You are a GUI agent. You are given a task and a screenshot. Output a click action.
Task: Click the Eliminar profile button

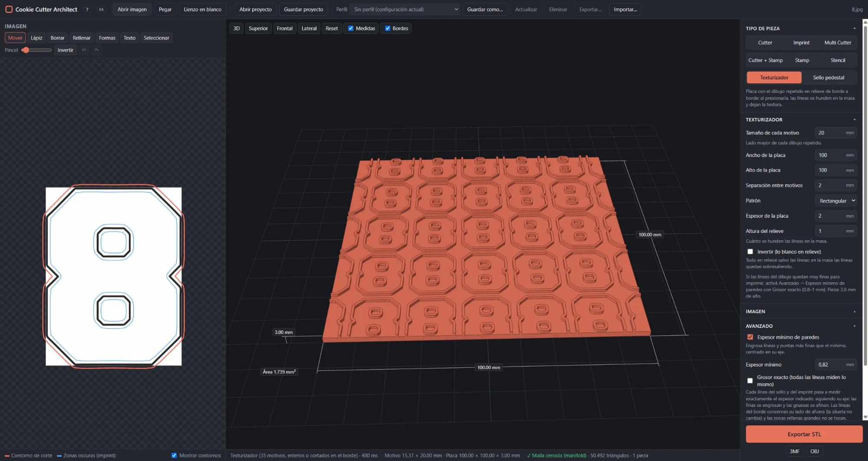coord(558,10)
